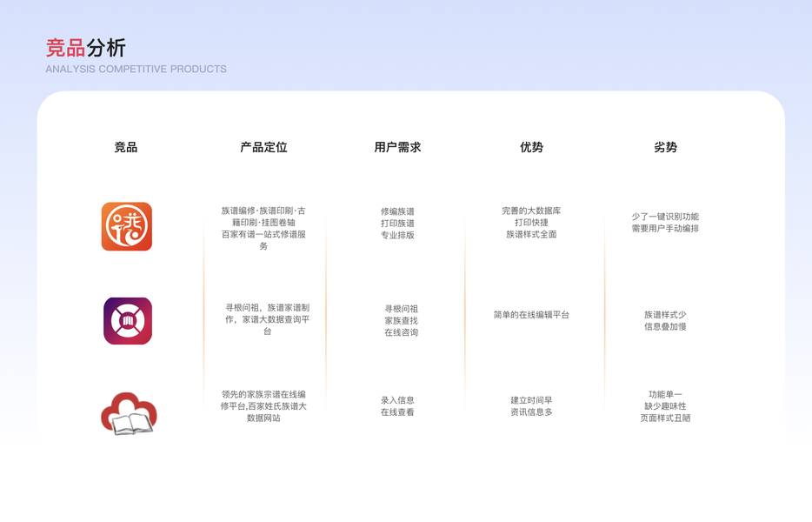Select the 建立时间早 资讯信息多 cell
This screenshot has height=522, width=812.
[x=531, y=406]
